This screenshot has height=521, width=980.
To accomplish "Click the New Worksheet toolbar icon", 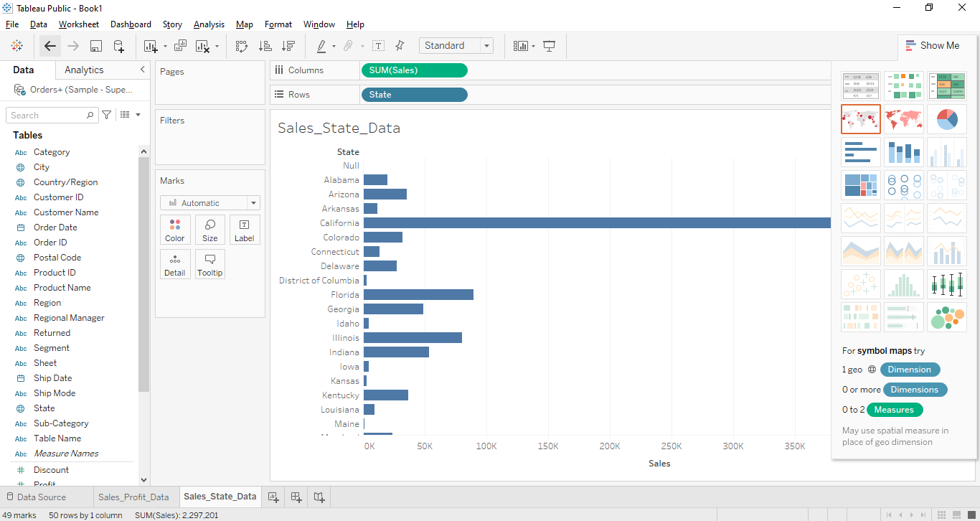I will tap(151, 46).
